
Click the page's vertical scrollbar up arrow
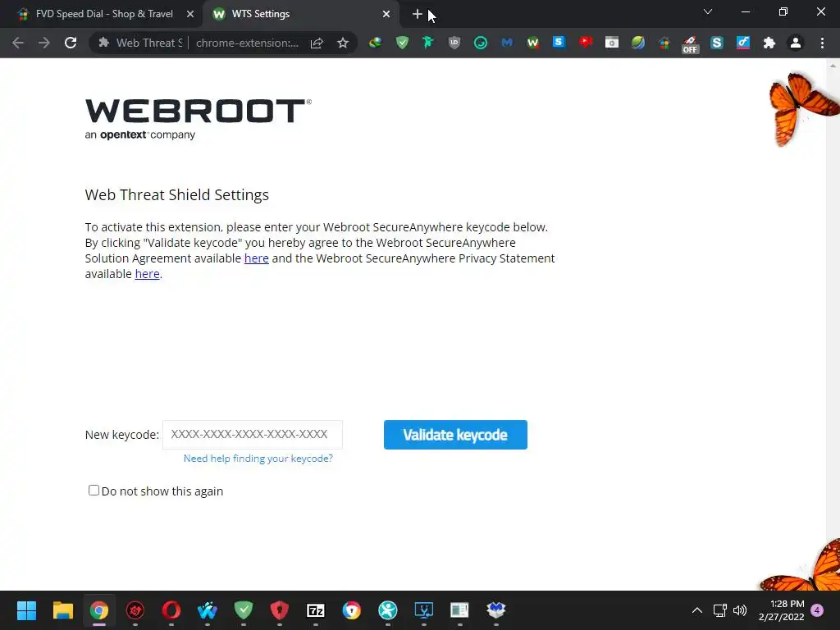833,66
